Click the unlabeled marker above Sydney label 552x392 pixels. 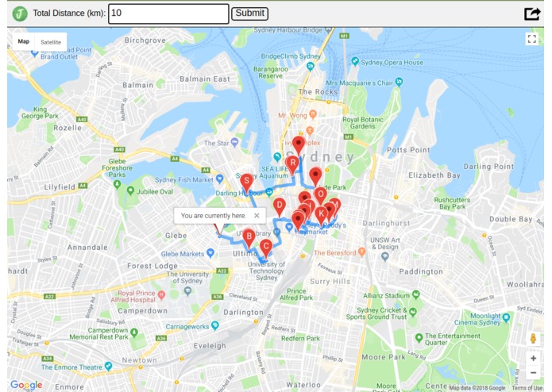299,145
